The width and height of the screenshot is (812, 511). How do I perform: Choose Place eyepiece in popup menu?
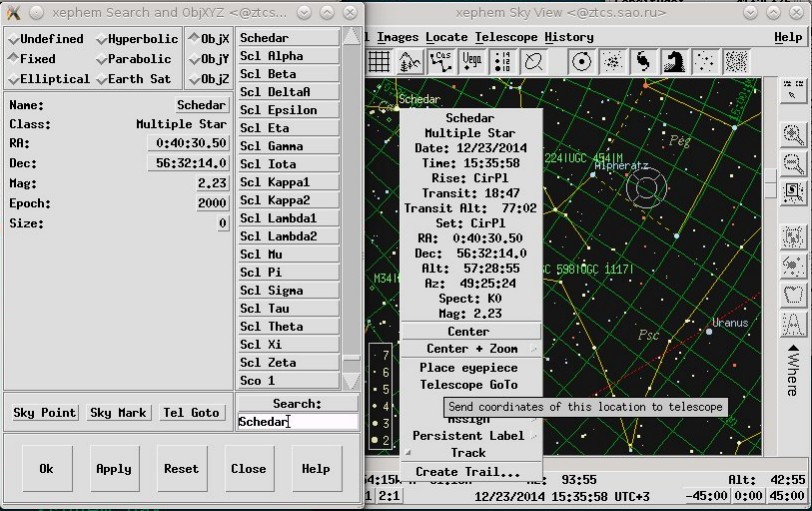click(471, 368)
